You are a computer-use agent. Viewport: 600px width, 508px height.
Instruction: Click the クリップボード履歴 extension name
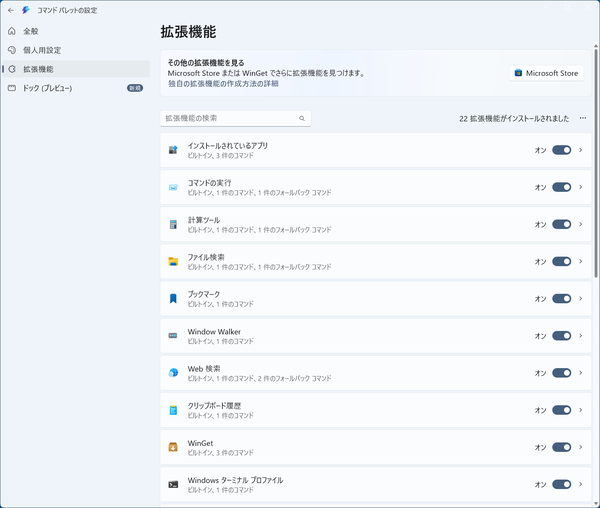[214, 406]
